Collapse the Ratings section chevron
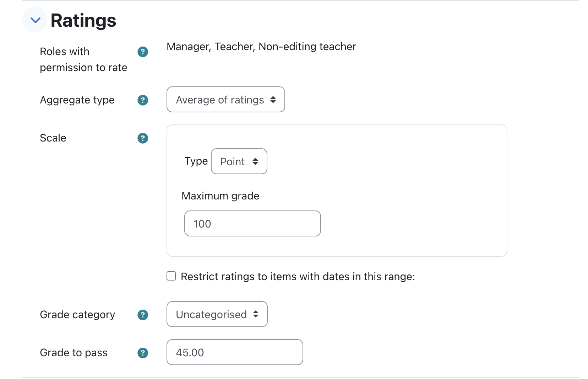Viewport: 588px width, 379px height. coord(35,20)
